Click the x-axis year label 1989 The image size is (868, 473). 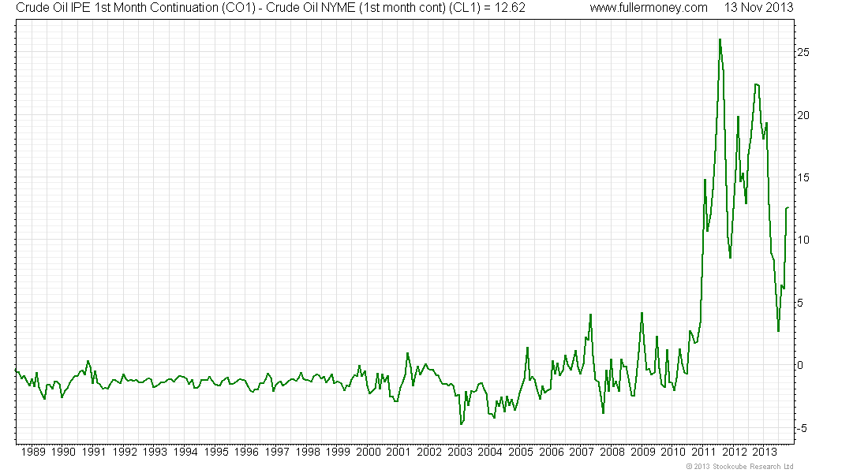[32, 452]
